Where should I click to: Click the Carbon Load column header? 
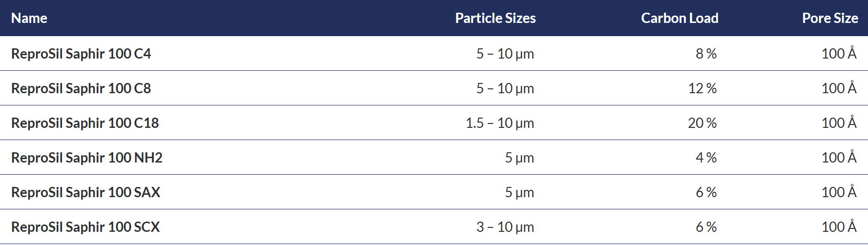[680, 18]
